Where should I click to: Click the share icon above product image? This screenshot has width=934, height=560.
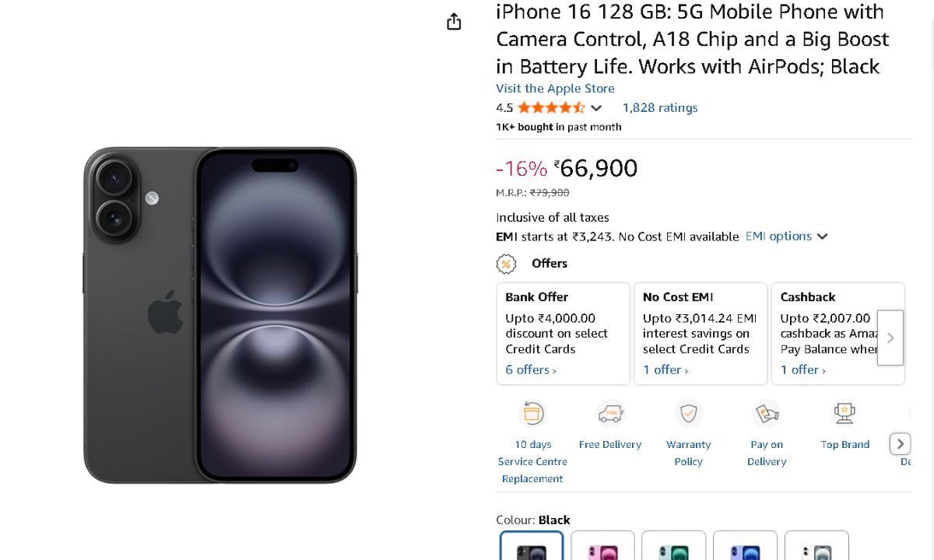pos(454,23)
